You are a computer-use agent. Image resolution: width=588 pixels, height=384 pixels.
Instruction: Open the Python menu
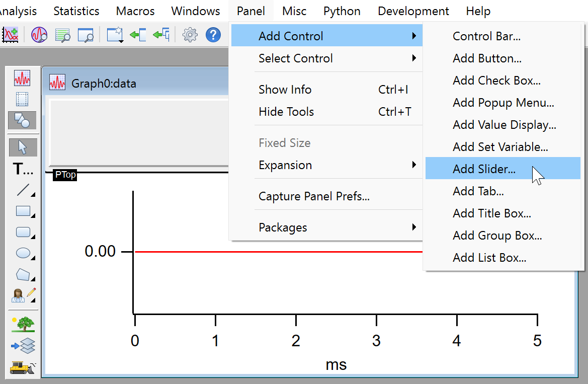click(x=342, y=11)
